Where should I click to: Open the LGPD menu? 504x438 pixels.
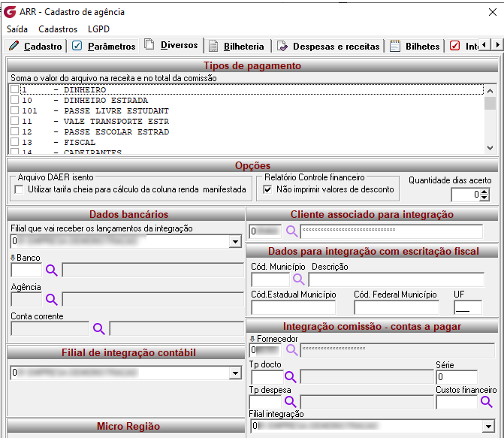(98, 29)
